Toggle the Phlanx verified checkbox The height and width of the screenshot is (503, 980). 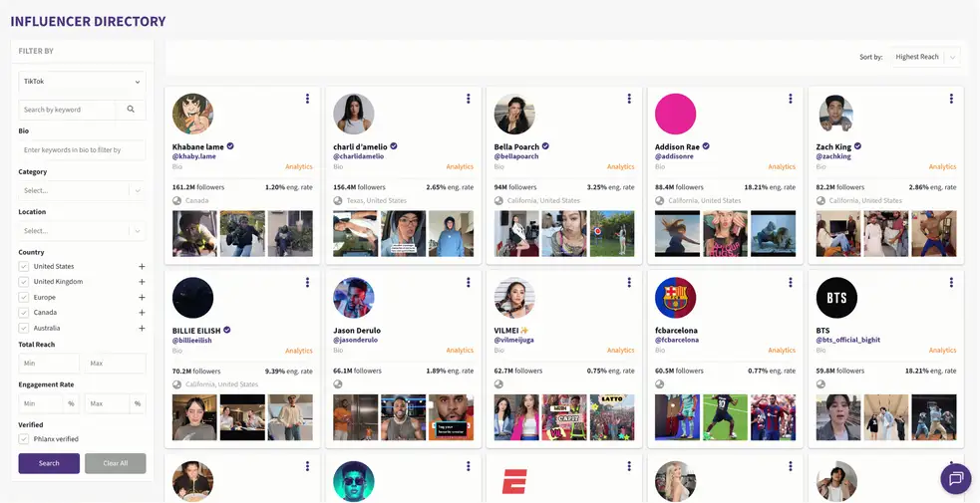click(x=24, y=438)
